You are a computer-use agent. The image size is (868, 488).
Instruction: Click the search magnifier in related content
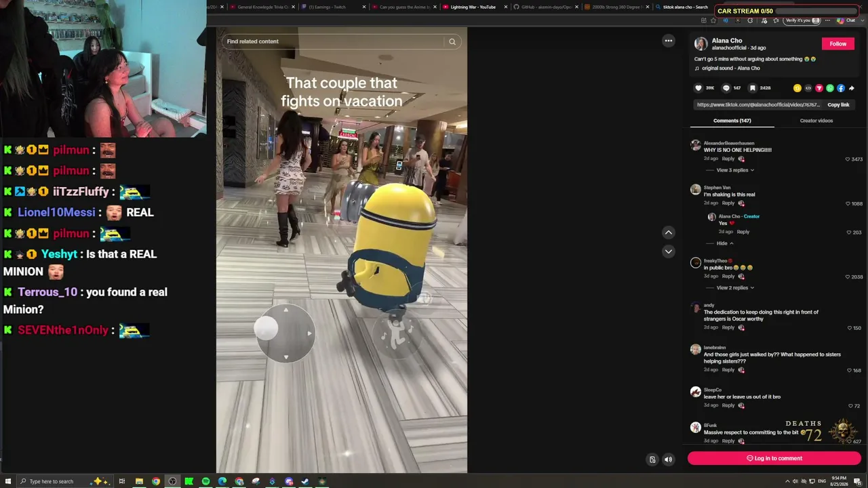coord(452,41)
